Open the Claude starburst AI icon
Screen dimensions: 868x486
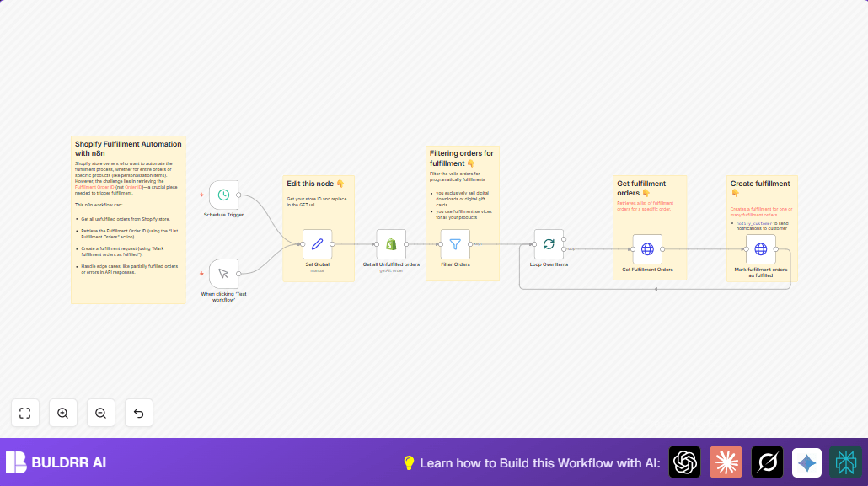(x=726, y=462)
